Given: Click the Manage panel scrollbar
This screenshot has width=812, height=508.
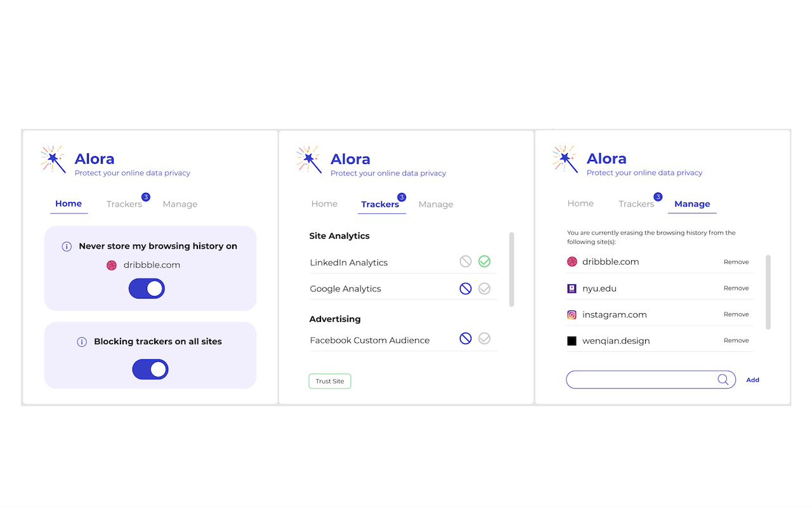Looking at the screenshot, I should [768, 292].
